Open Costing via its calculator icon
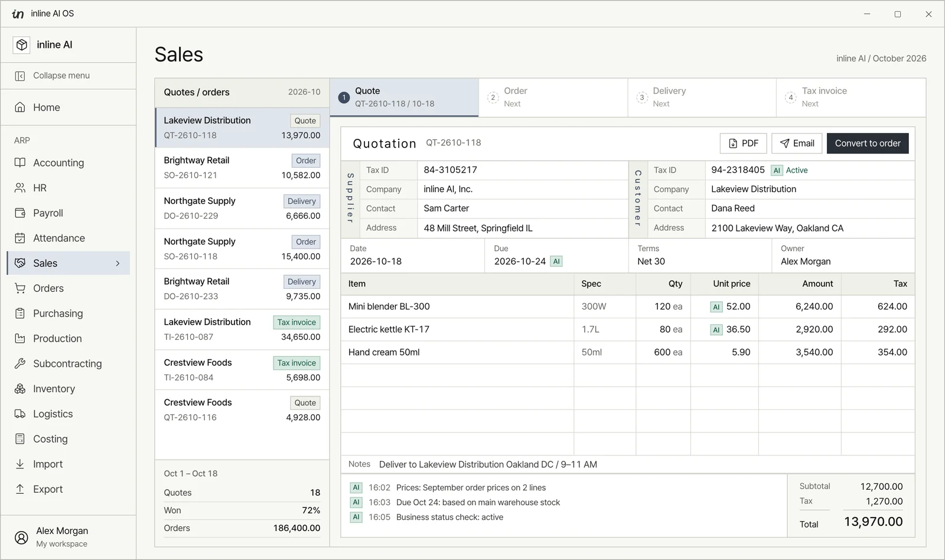The height and width of the screenshot is (560, 945). [x=20, y=439]
